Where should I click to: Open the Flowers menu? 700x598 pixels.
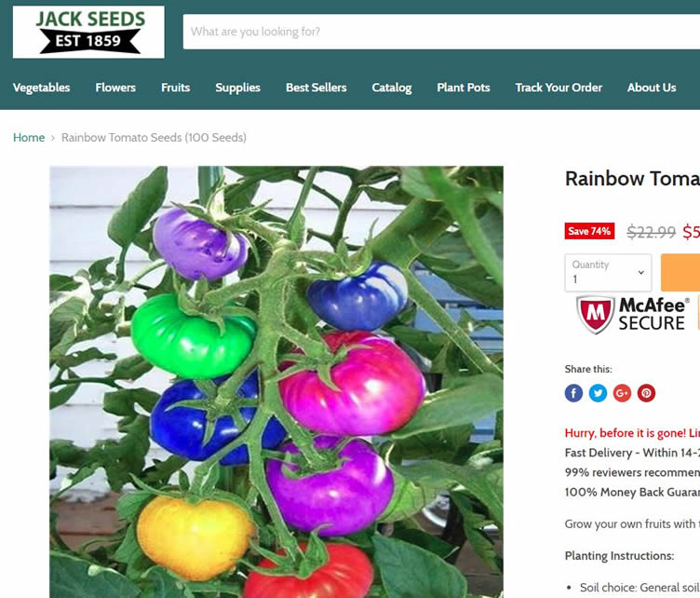pos(115,88)
